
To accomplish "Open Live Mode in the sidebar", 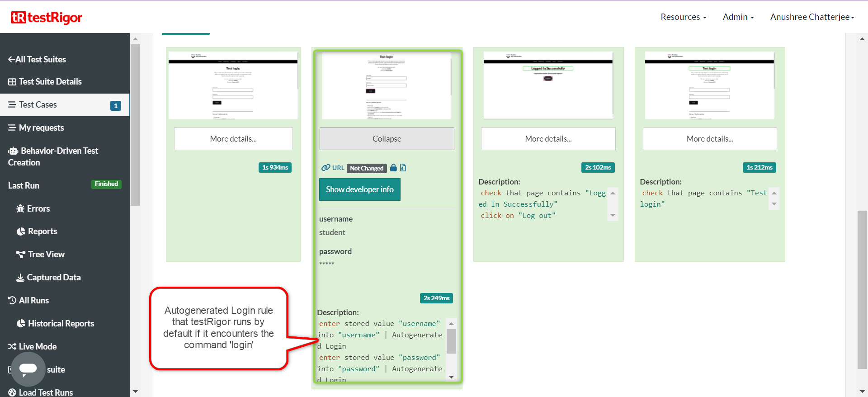I will tap(32, 346).
